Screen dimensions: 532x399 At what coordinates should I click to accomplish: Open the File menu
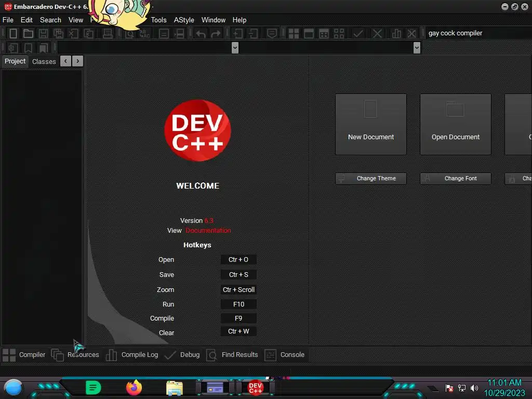(x=8, y=20)
